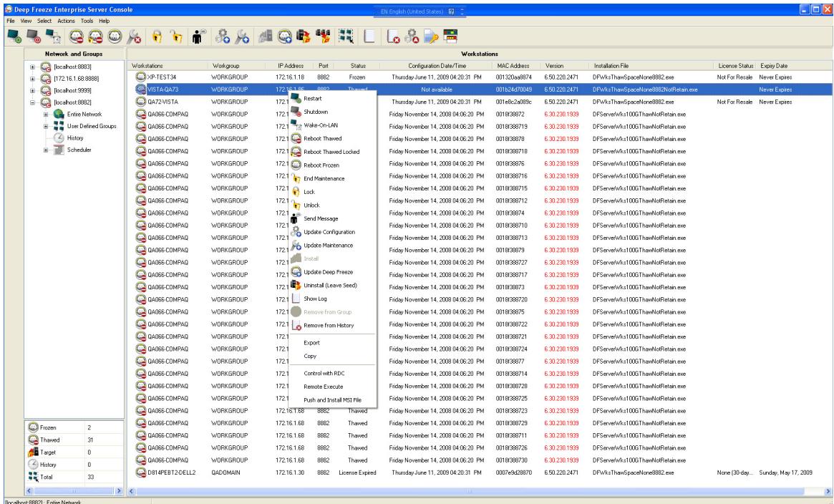Click the Reboot Thawed toolbar icon

point(77,36)
